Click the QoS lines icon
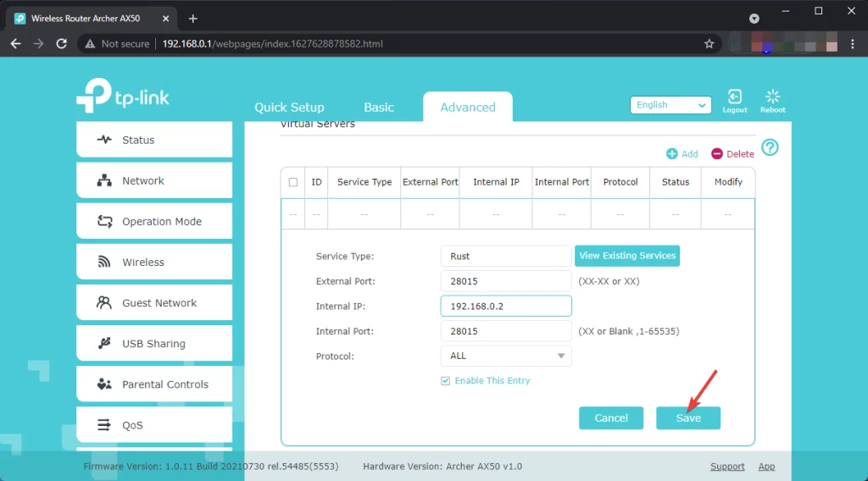868x481 pixels. pyautogui.click(x=104, y=424)
